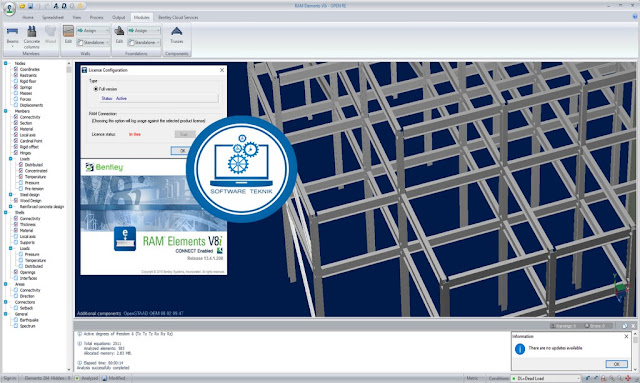Click the Errors indicator in output panel

click(595, 326)
